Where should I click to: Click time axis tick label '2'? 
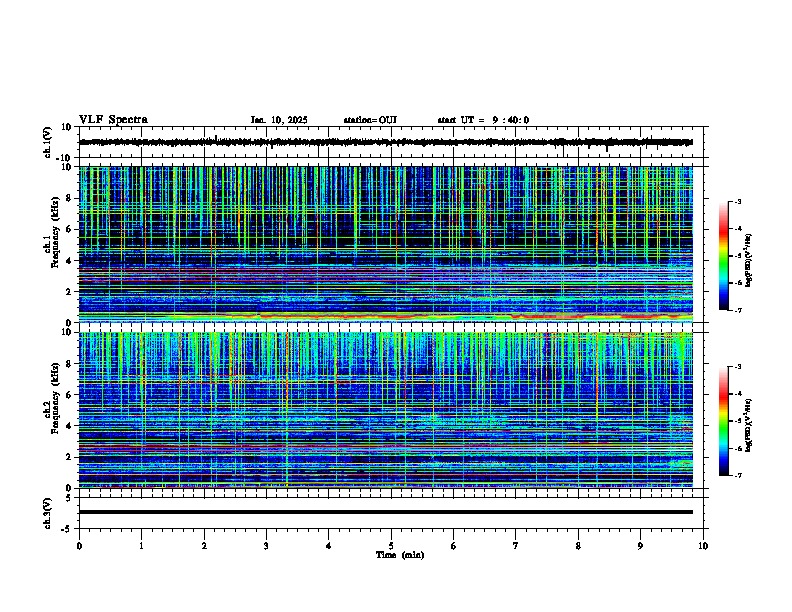tap(204, 546)
